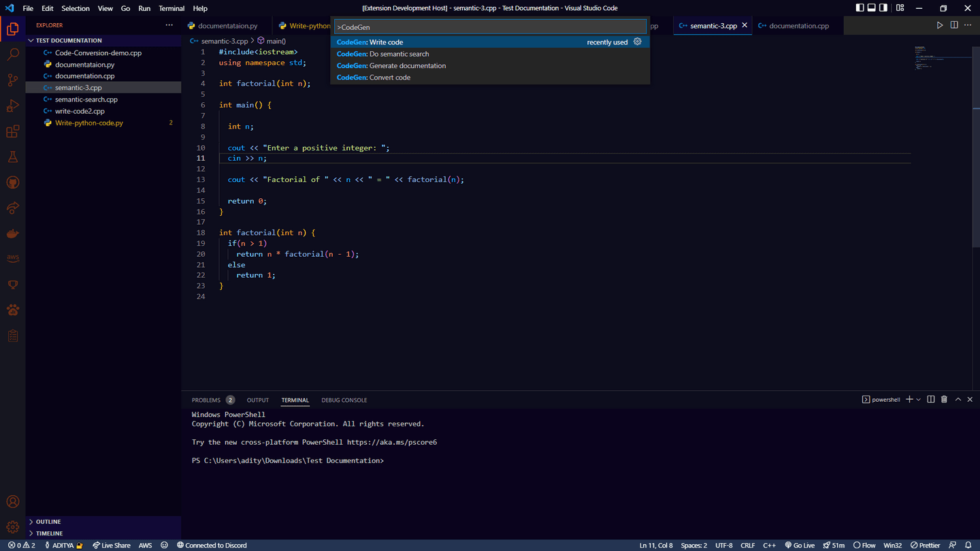Kill the terminal with trash icon
This screenshot has height=551, width=980.
(944, 400)
